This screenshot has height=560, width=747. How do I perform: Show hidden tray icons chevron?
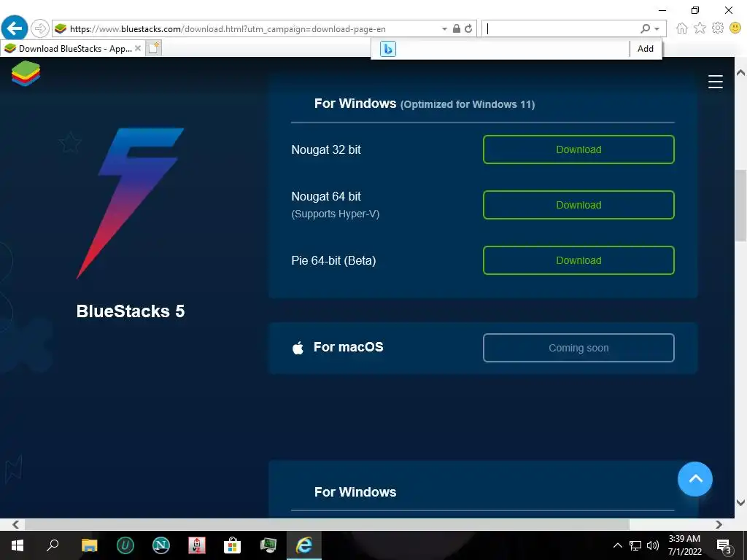617,545
